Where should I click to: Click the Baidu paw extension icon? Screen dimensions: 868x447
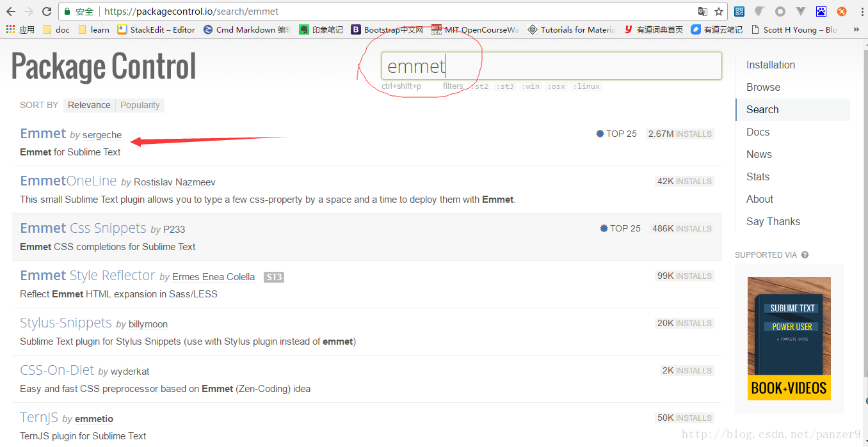821,12
